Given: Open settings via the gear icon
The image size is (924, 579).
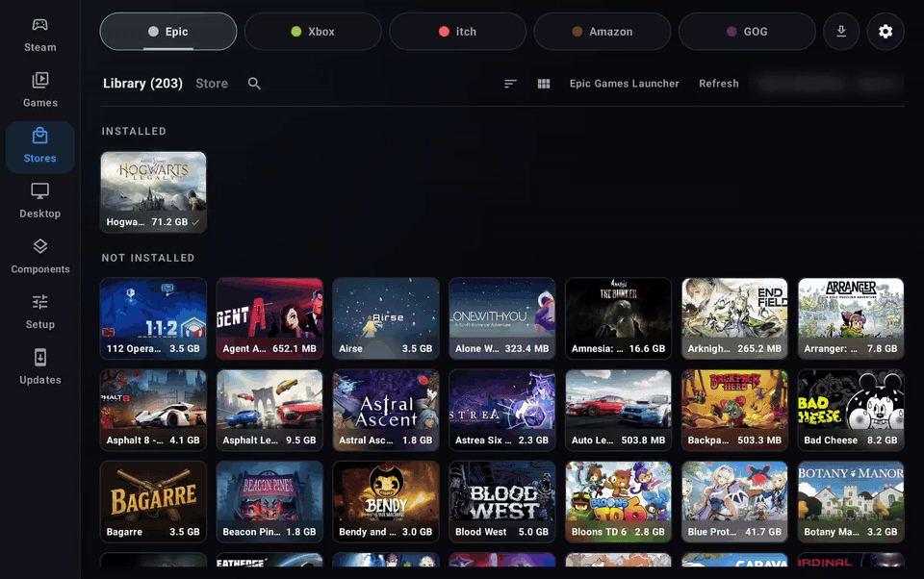Looking at the screenshot, I should point(885,31).
